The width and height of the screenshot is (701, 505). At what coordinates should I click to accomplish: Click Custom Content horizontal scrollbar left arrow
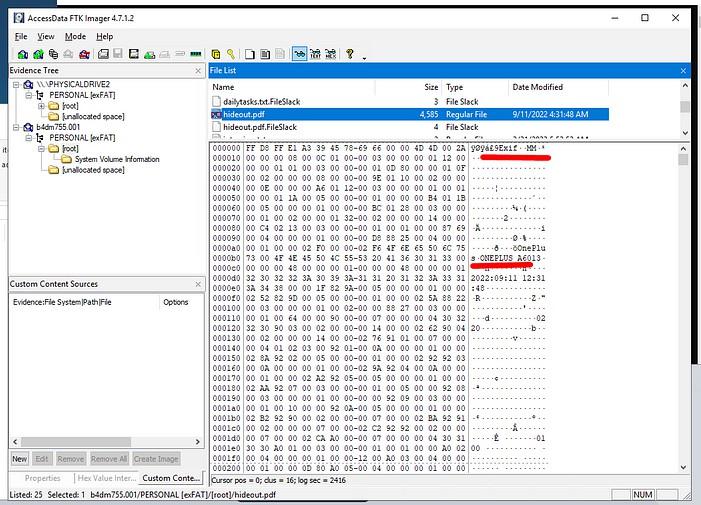point(15,442)
